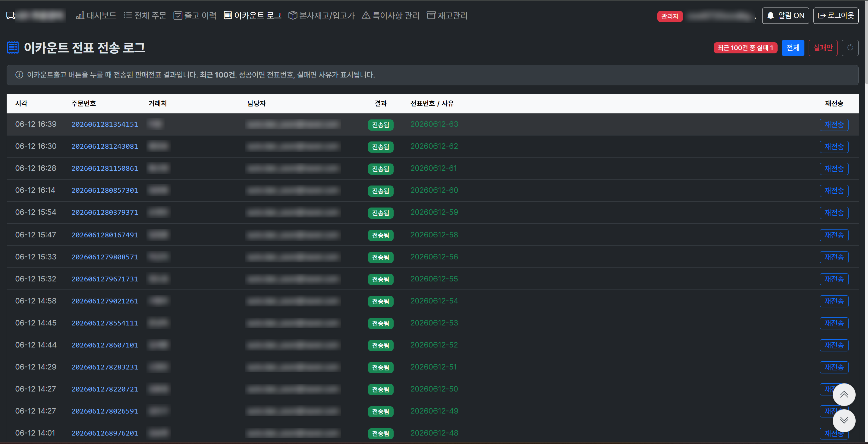Viewport: 868px width, 444px height.
Task: Resend voucher 20260612-55 with 재전송
Action: [x=834, y=279]
